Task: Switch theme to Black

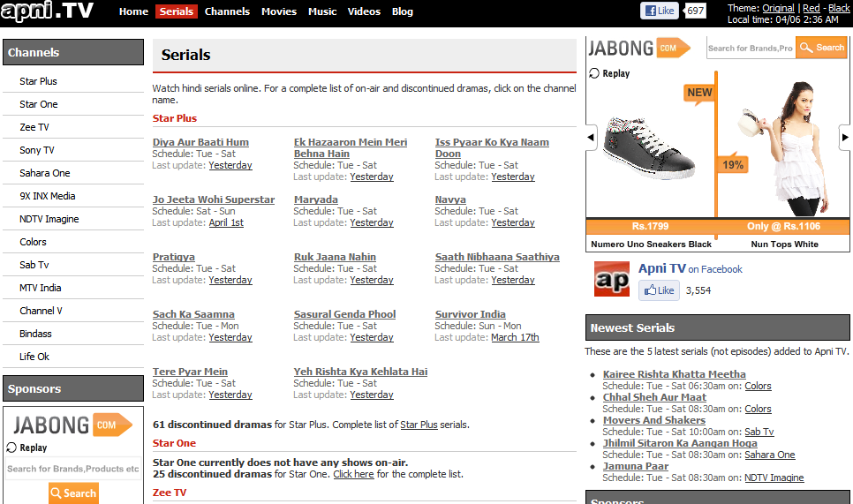Action: click(x=839, y=8)
